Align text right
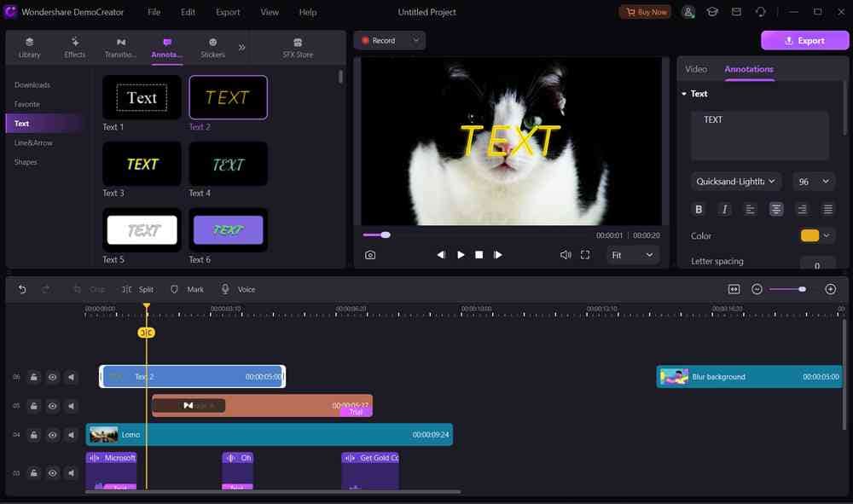This screenshot has width=853, height=504. (x=802, y=209)
